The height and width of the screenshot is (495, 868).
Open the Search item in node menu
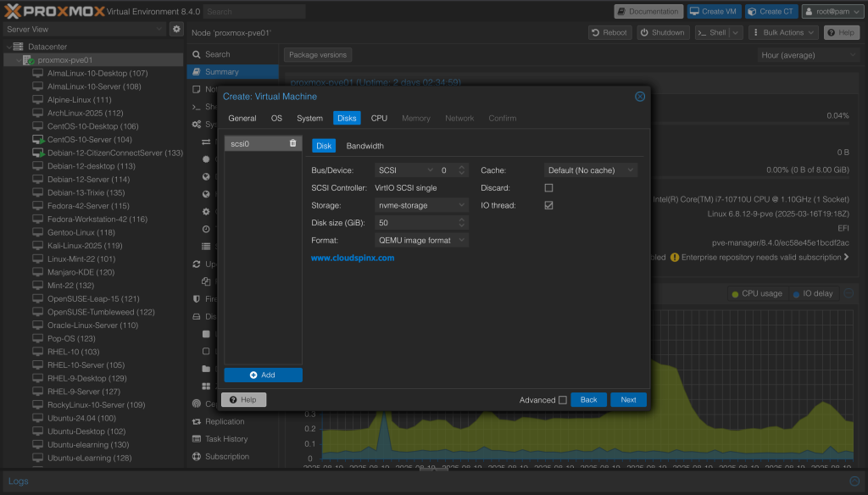tap(217, 54)
